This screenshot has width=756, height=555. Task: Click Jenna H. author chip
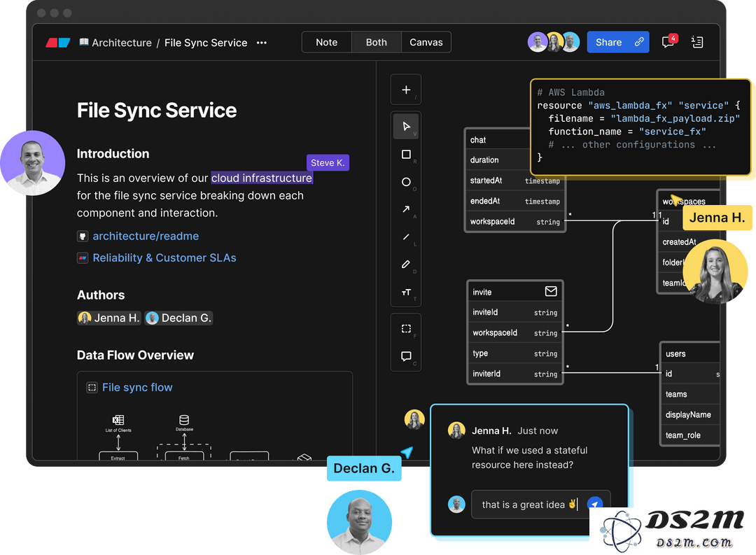coord(109,318)
